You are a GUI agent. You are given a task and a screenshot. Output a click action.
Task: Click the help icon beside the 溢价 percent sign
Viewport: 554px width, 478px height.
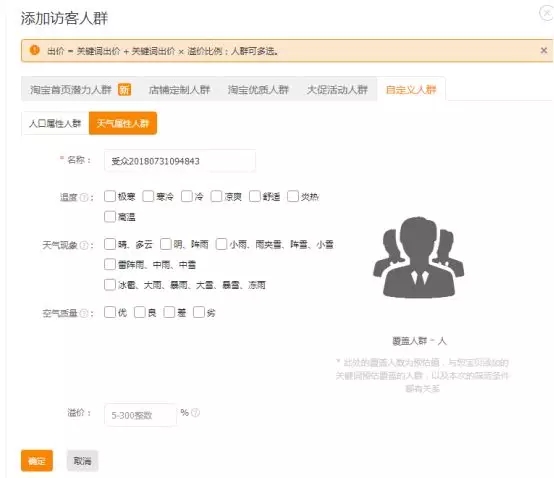[x=195, y=413]
